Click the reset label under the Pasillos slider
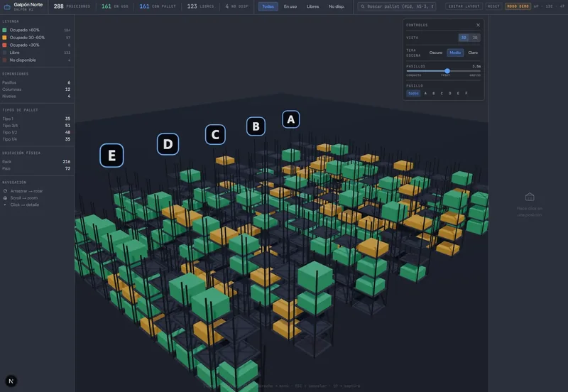 445,75
